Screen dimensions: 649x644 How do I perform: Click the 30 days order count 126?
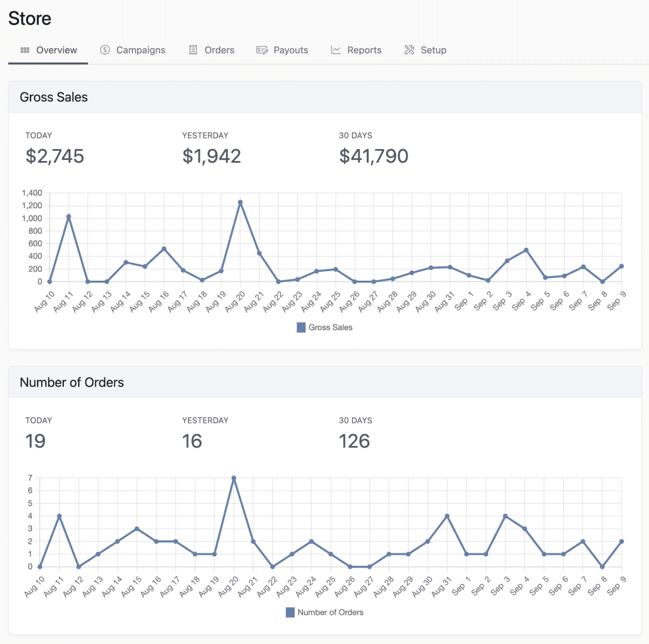click(x=354, y=441)
